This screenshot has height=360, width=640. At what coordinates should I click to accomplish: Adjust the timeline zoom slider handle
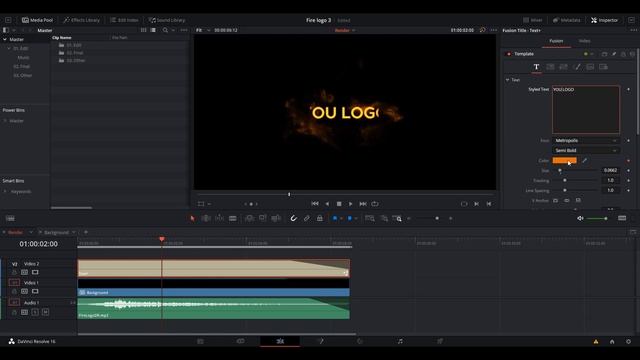[x=437, y=218]
